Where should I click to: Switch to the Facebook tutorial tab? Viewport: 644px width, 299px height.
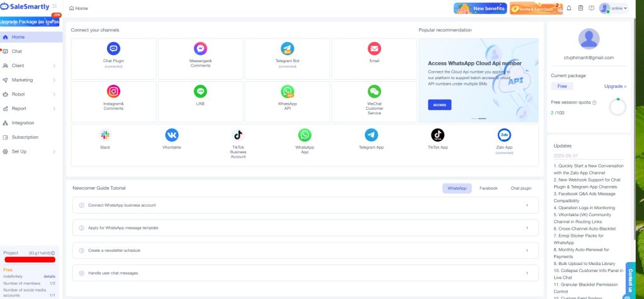pos(488,188)
